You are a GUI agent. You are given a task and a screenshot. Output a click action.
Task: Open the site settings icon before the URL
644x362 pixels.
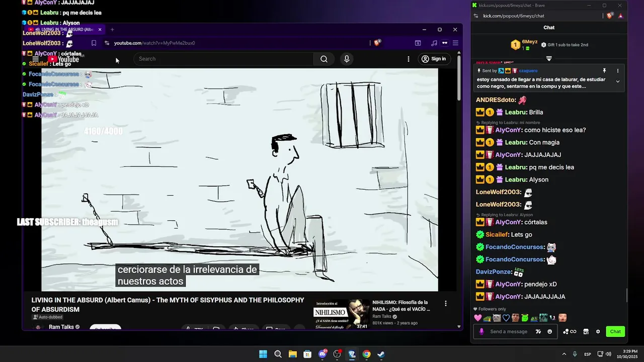coord(107,43)
